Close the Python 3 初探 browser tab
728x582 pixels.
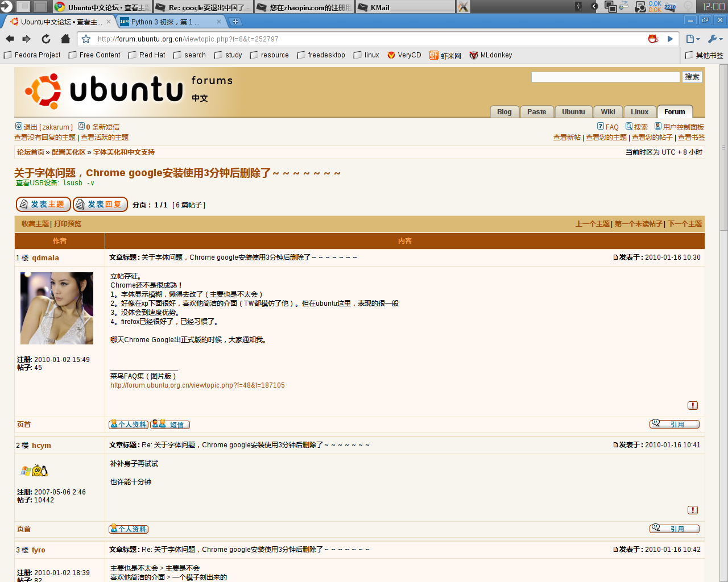coord(219,22)
